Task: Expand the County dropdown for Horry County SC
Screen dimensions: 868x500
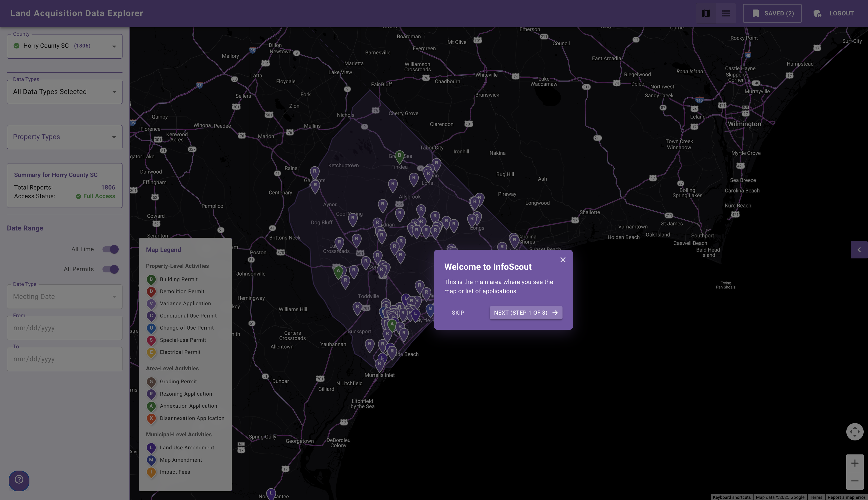Action: (115, 46)
